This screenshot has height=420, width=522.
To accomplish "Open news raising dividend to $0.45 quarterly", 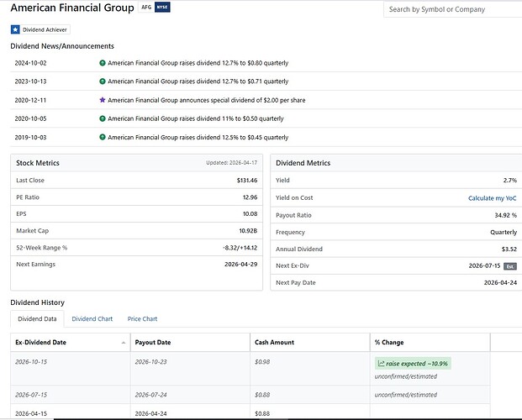I will pyautogui.click(x=198, y=137).
